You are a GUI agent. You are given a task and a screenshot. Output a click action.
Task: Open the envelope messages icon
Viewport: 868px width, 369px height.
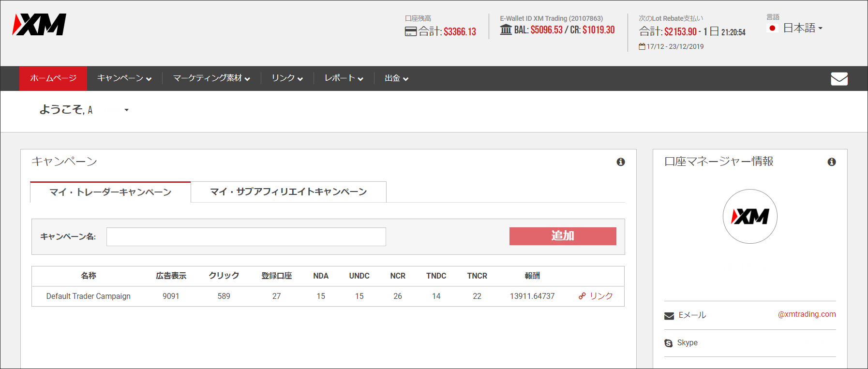click(839, 79)
